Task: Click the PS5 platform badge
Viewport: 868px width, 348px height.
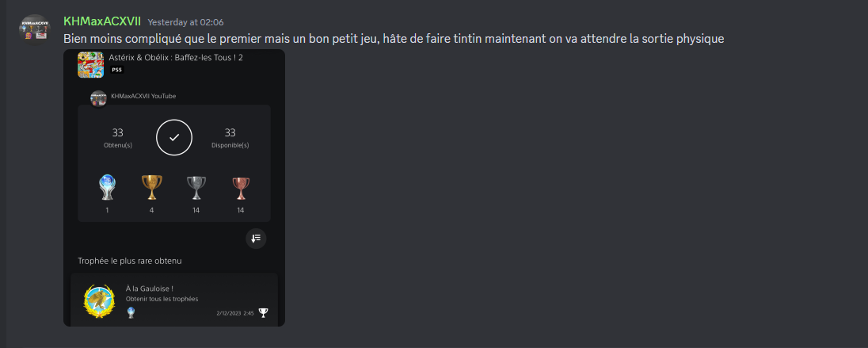Action: (x=116, y=70)
